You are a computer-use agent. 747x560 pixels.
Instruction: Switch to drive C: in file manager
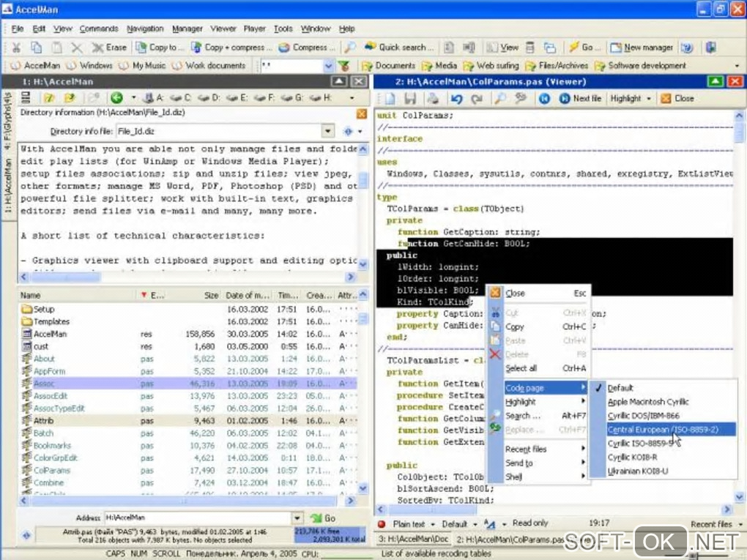point(181,97)
